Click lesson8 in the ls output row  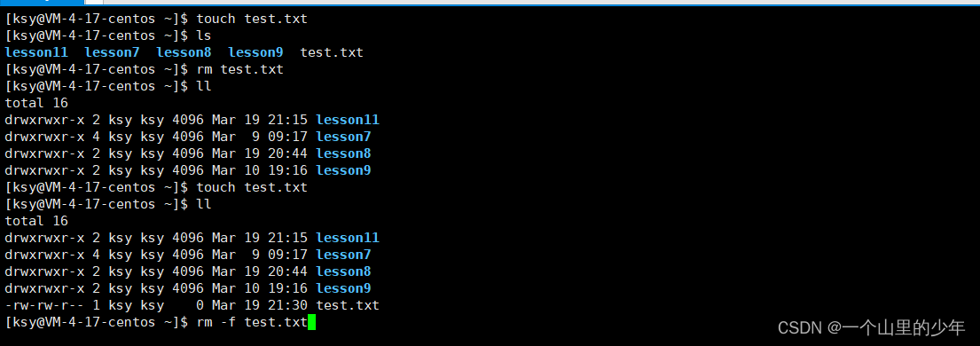point(184,52)
